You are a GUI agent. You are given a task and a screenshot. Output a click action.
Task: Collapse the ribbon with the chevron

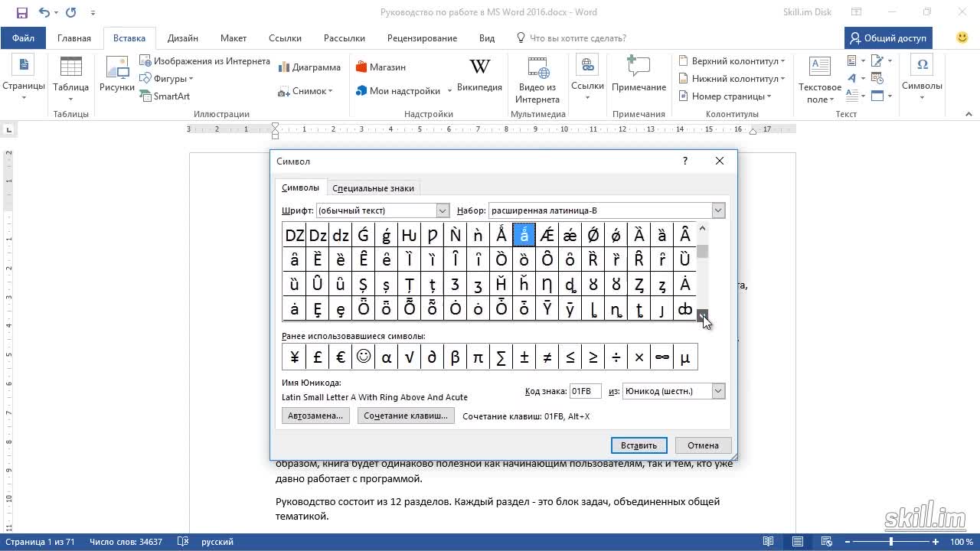(x=969, y=114)
